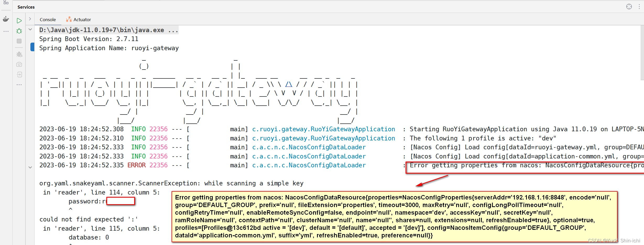The width and height of the screenshot is (644, 245).
Task: Switch to the Actuator tab
Action: [x=79, y=19]
